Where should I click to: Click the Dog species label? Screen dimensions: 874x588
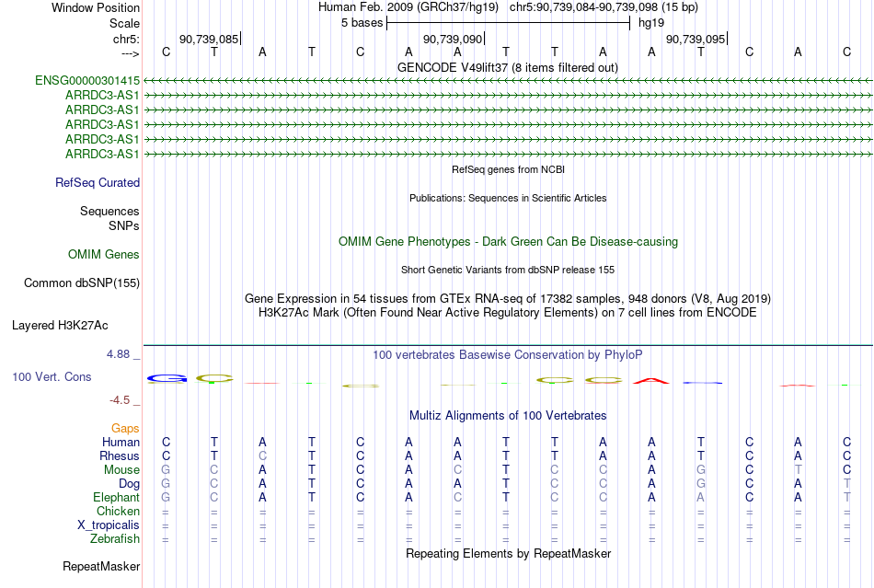click(130, 484)
